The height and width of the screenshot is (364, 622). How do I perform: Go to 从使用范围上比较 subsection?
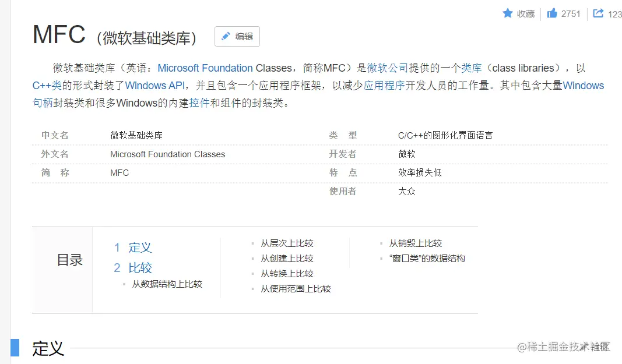tap(296, 289)
